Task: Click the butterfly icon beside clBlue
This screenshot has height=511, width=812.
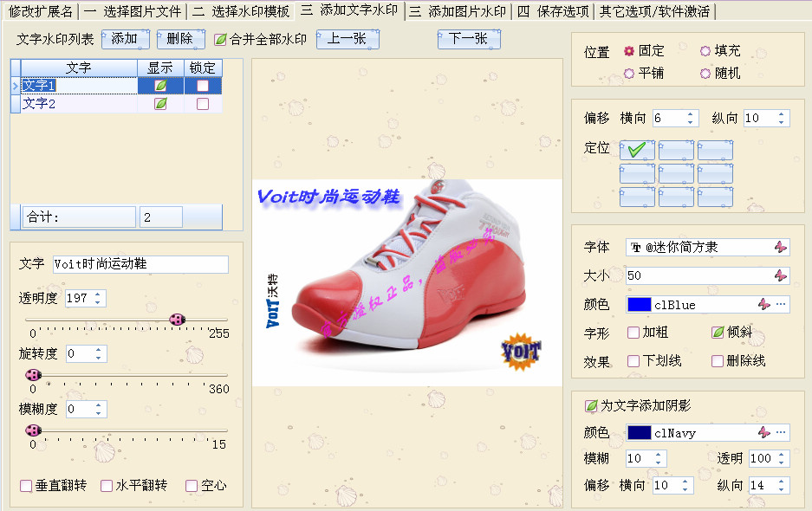Action: pos(764,304)
